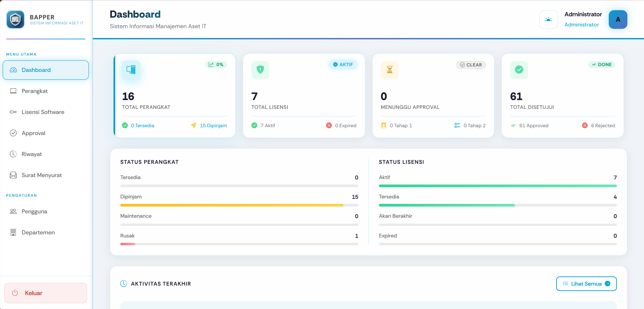Click the BAPPER shield logo
Image resolution: width=644 pixels, height=309 pixels.
pyautogui.click(x=15, y=19)
